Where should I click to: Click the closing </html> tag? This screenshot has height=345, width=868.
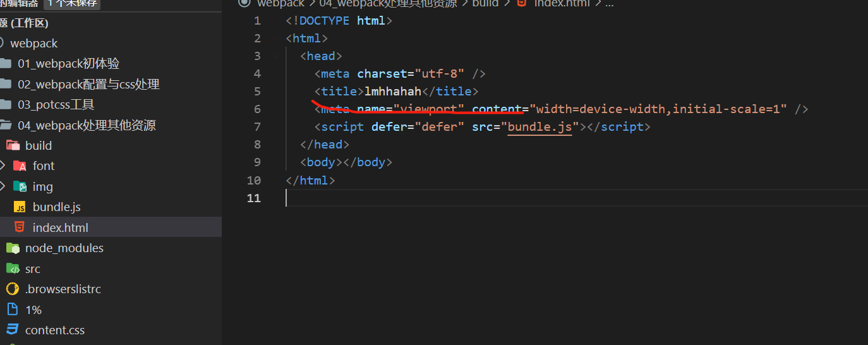coord(310,180)
